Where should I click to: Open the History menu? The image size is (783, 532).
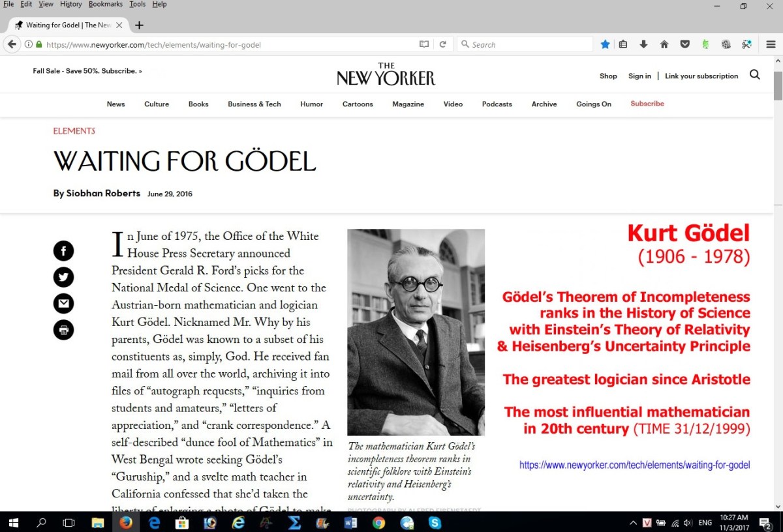[70, 4]
